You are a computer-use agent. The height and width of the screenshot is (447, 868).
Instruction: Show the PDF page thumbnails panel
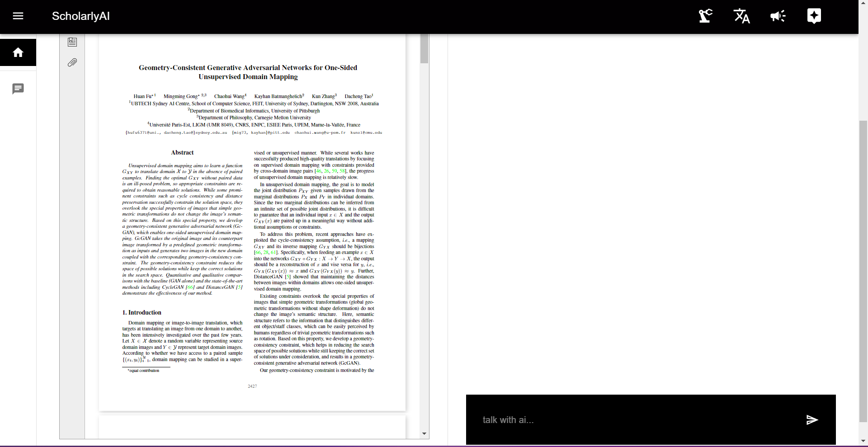(x=72, y=42)
